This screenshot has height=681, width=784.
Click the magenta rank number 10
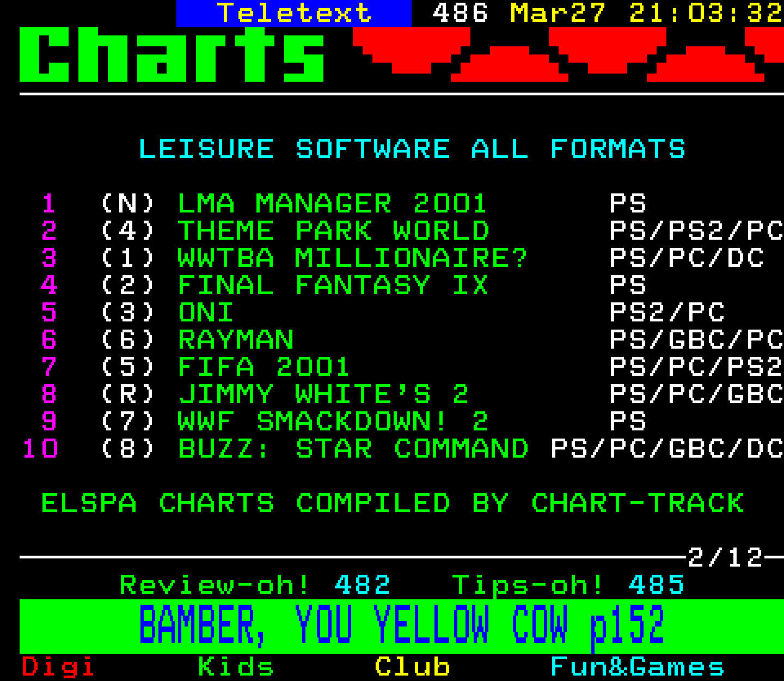[x=40, y=449]
